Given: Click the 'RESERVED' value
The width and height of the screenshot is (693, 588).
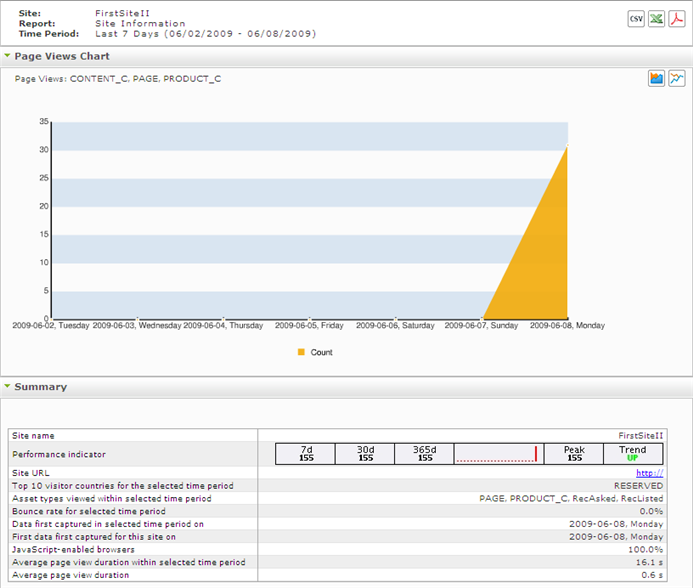Looking at the screenshot, I should click(638, 485).
